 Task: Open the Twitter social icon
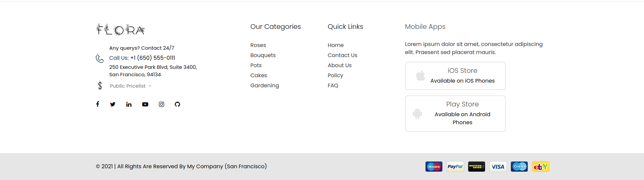pos(113,104)
